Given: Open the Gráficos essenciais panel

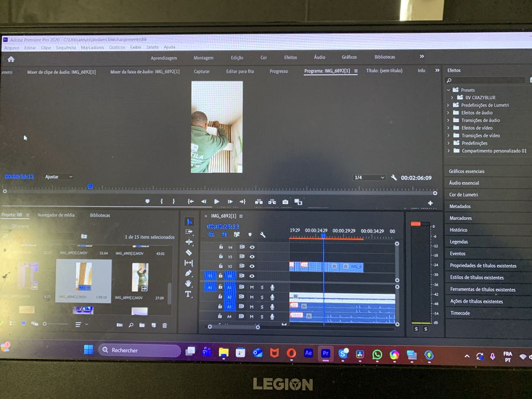Looking at the screenshot, I should [466, 172].
